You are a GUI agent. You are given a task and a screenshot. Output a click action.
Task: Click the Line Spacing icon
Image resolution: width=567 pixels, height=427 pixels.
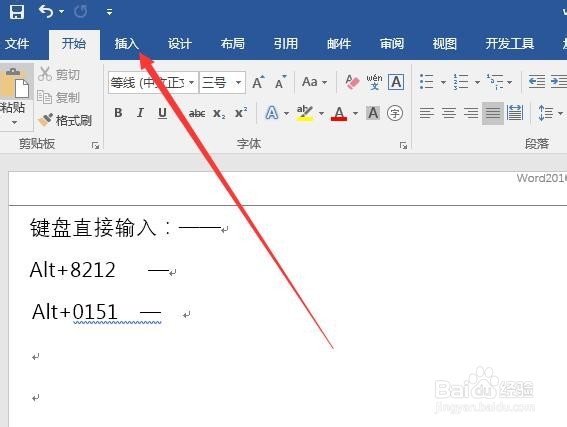546,113
